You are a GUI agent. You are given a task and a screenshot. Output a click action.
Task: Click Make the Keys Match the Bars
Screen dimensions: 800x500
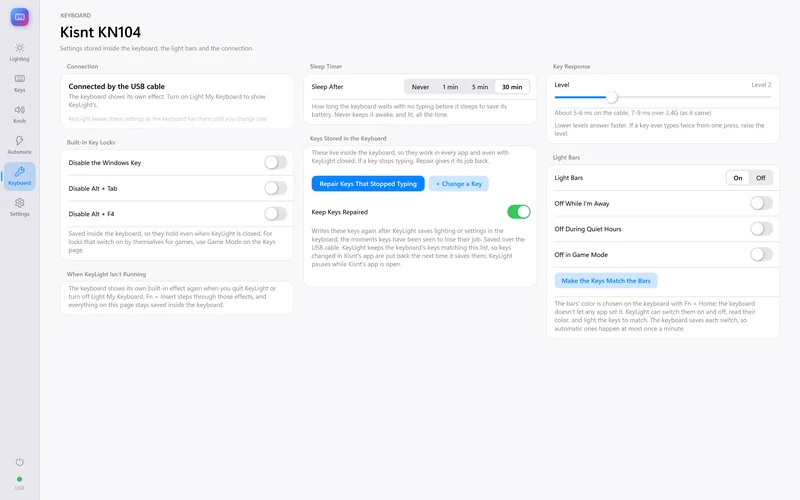point(606,281)
